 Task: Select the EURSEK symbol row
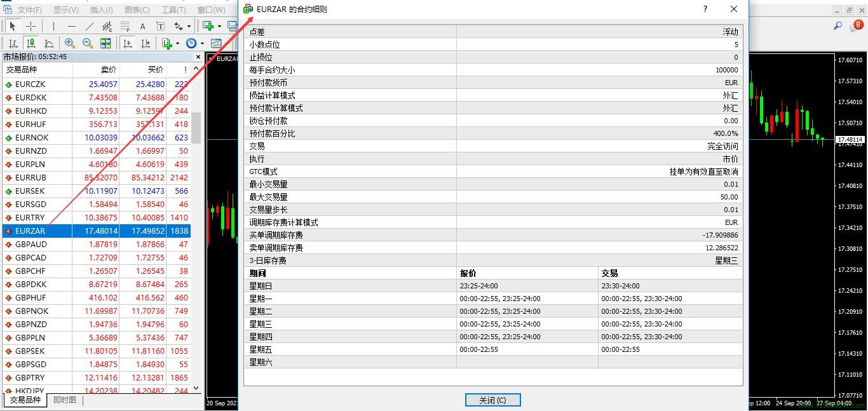click(96, 191)
